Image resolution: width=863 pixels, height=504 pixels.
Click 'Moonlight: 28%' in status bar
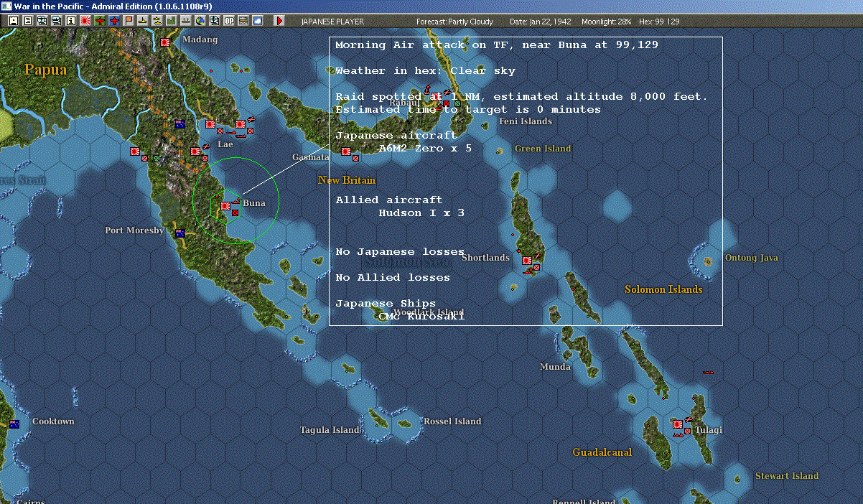tap(607, 22)
